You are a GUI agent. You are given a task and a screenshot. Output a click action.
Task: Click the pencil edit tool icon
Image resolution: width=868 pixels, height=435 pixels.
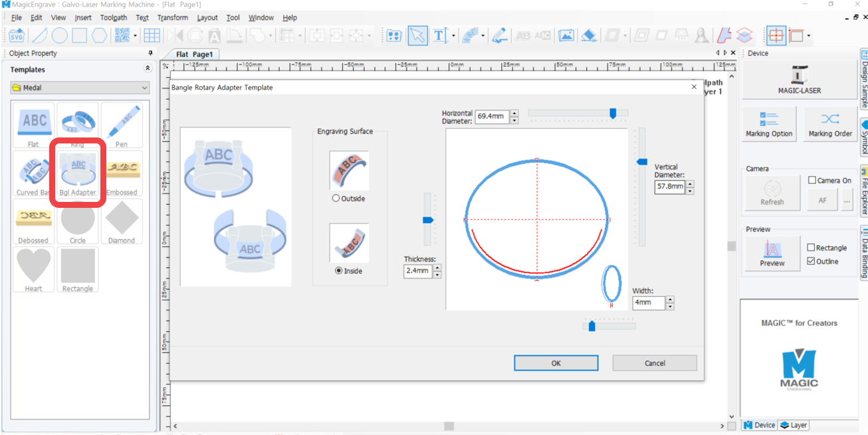coord(500,35)
